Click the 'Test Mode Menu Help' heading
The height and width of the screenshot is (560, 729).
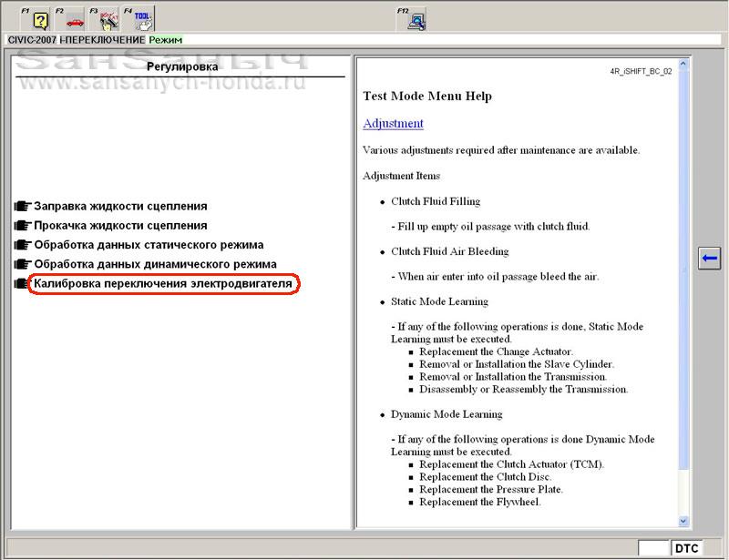427,97
